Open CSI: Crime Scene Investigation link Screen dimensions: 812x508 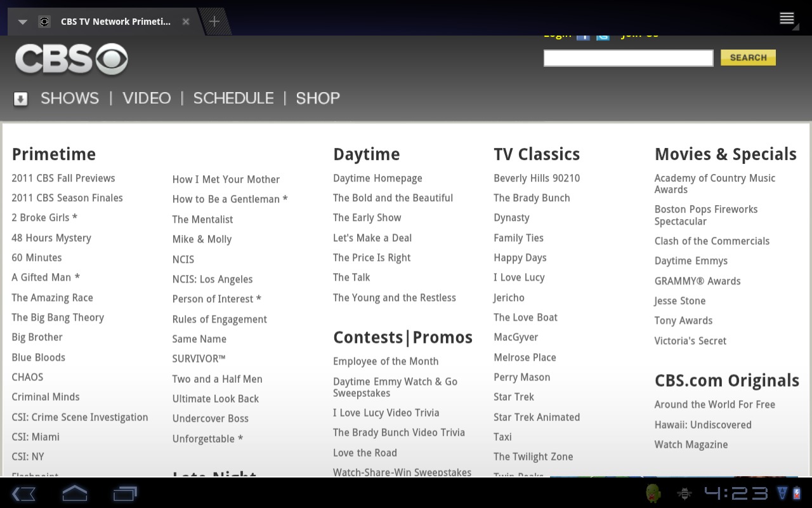pyautogui.click(x=80, y=417)
